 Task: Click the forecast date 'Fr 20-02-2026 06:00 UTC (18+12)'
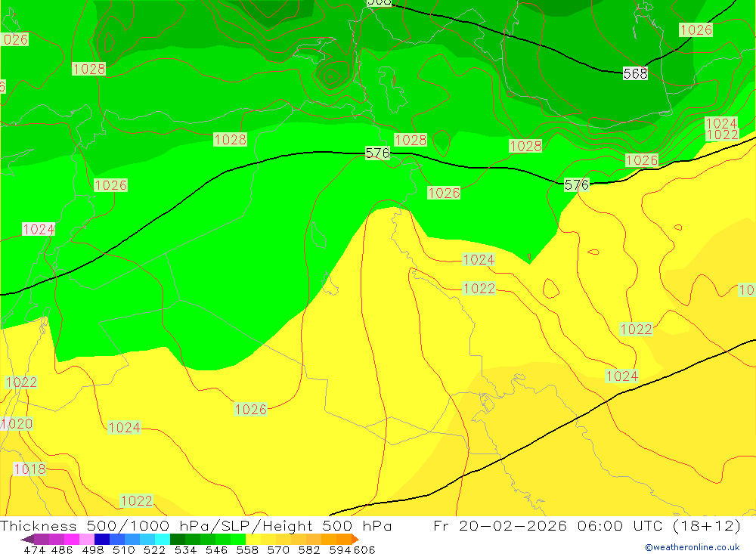[587, 525]
